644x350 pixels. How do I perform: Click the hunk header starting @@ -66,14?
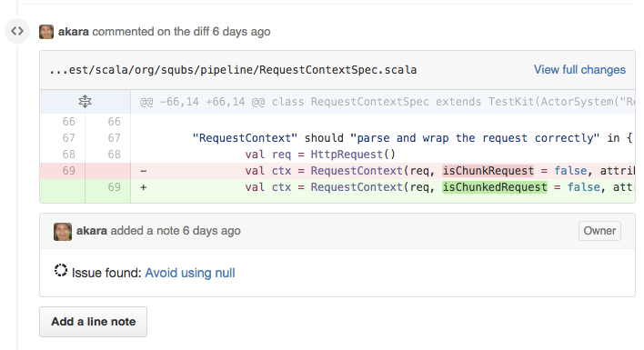click(x=386, y=101)
